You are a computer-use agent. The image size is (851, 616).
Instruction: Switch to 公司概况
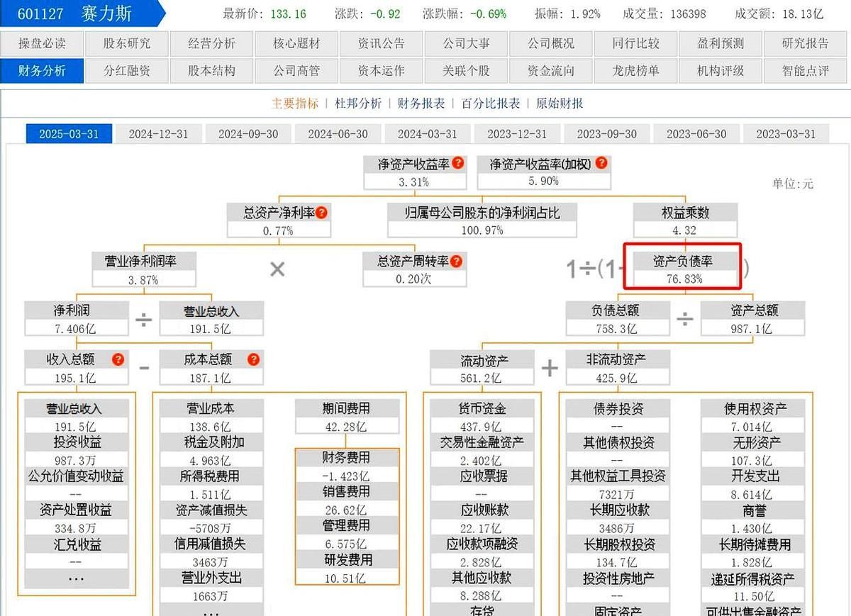point(551,43)
